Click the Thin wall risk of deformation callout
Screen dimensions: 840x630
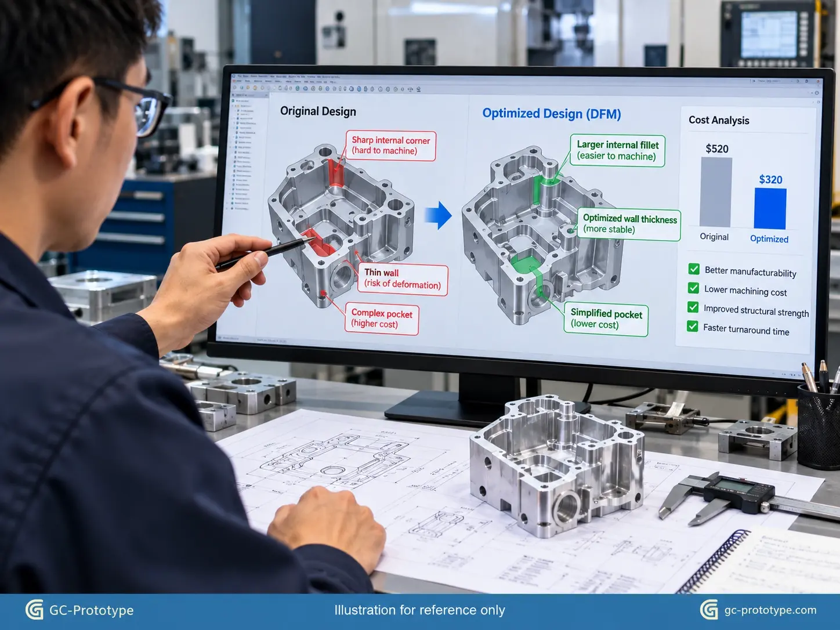[x=403, y=279]
